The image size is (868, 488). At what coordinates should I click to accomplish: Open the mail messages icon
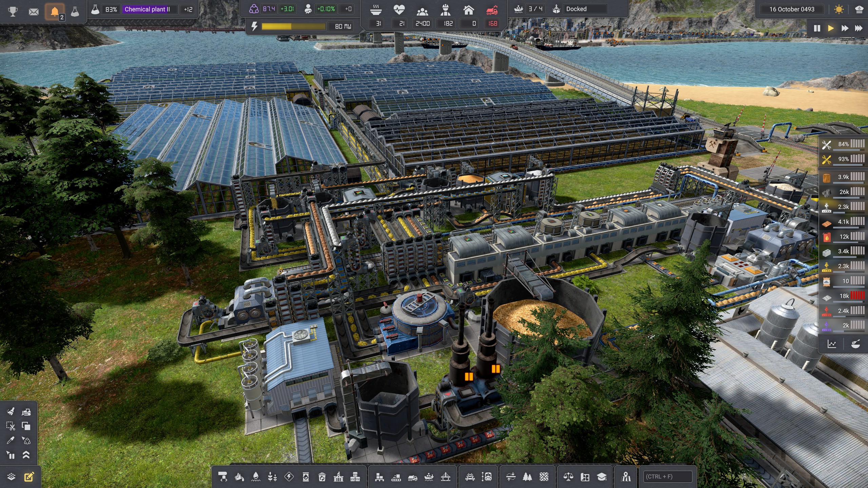click(x=34, y=12)
